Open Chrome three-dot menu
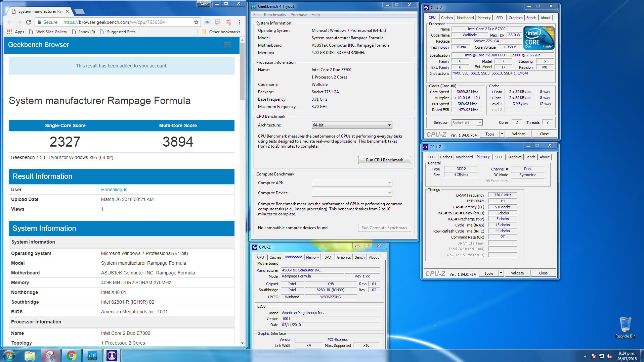 pos(239,22)
